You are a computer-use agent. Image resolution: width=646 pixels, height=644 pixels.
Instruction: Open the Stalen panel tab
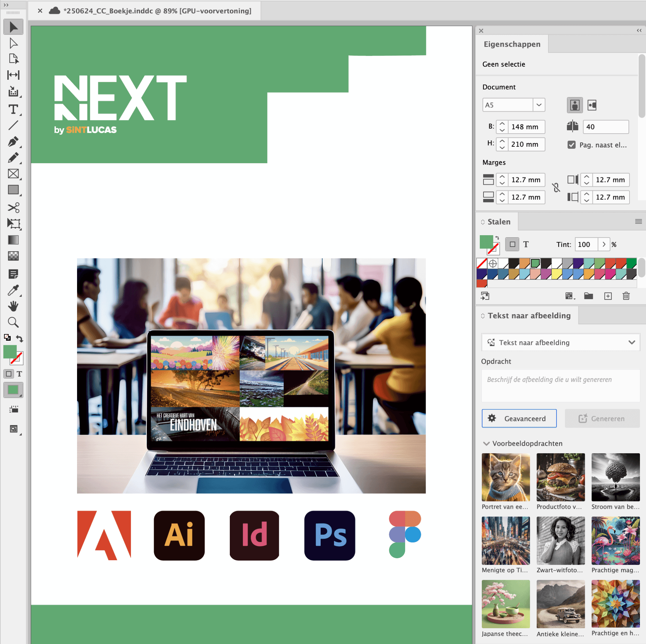pyautogui.click(x=499, y=222)
